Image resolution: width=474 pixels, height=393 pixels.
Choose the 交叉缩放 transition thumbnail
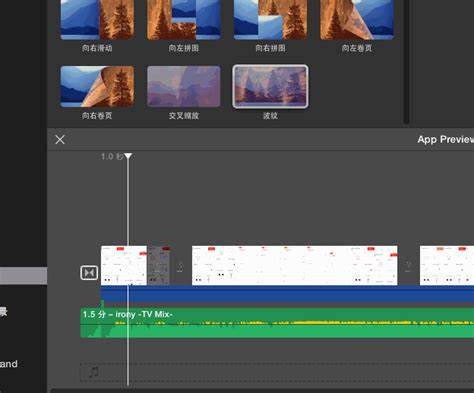pyautogui.click(x=184, y=87)
